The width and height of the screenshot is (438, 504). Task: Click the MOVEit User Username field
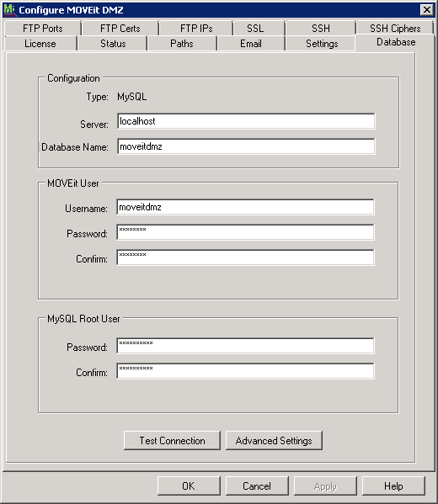[x=246, y=207]
